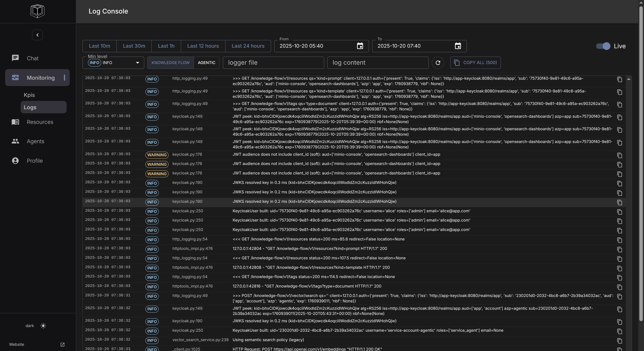The width and height of the screenshot is (644, 351).
Task: Open Website external link icon
Action: coord(63,344)
